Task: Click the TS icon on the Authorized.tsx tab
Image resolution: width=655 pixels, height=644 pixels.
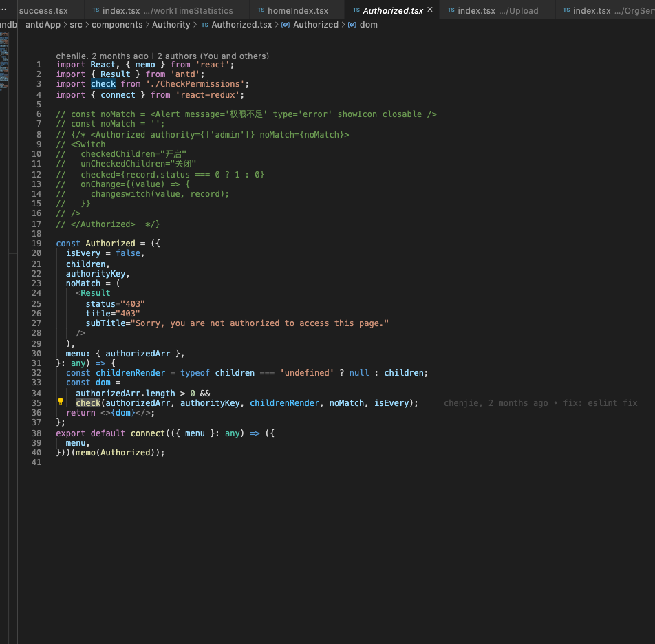Action: point(356,10)
